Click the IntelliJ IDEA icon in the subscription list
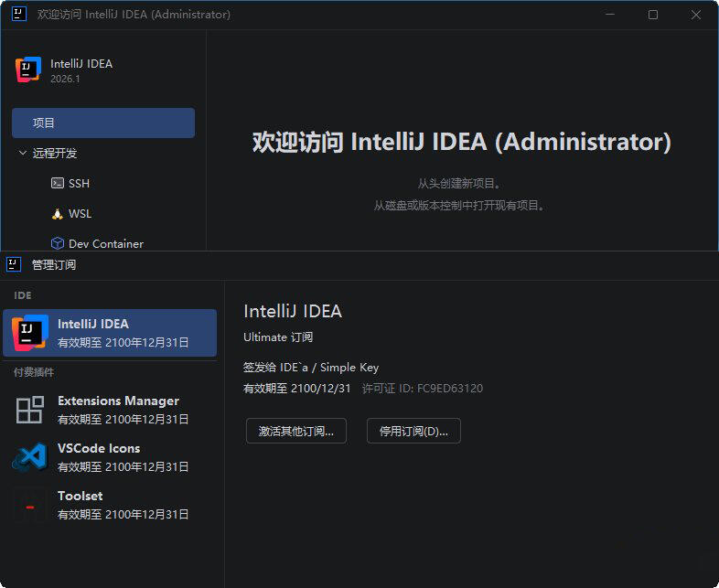 point(30,333)
